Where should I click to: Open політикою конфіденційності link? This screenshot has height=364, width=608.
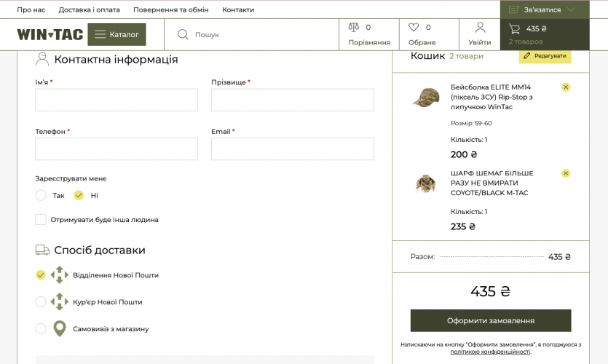pos(491,352)
